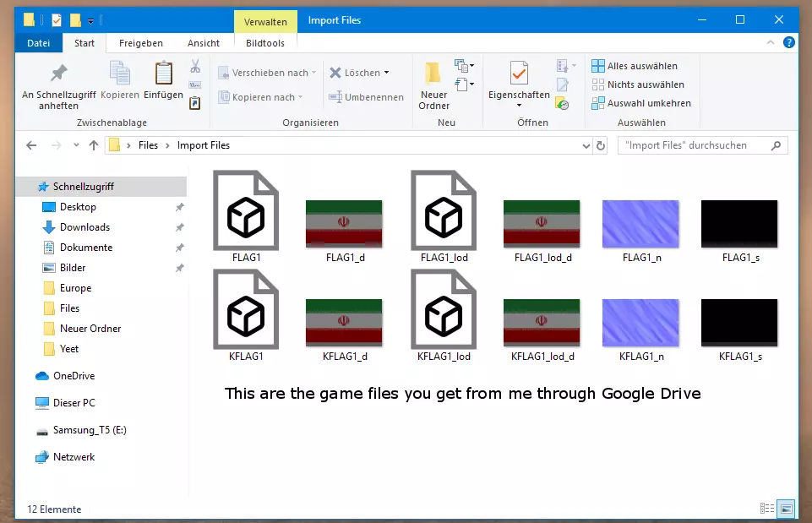Open the new item dropdown
812x523 pixels.
click(465, 66)
